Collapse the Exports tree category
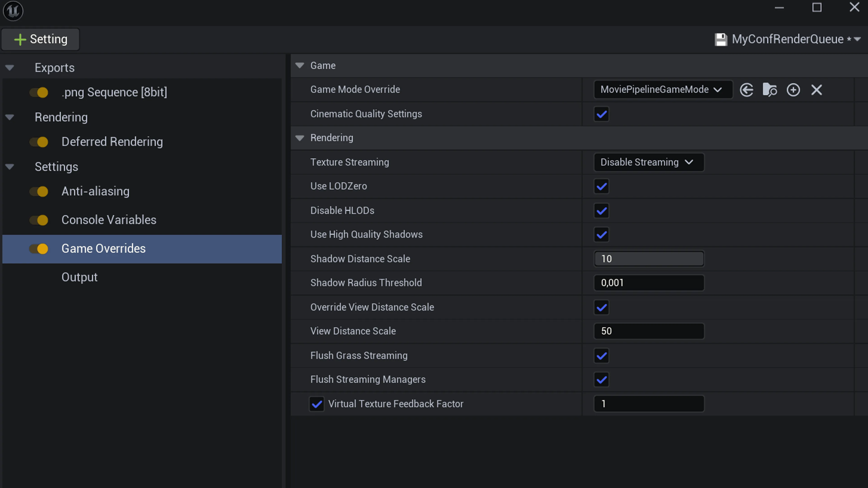 (x=10, y=68)
